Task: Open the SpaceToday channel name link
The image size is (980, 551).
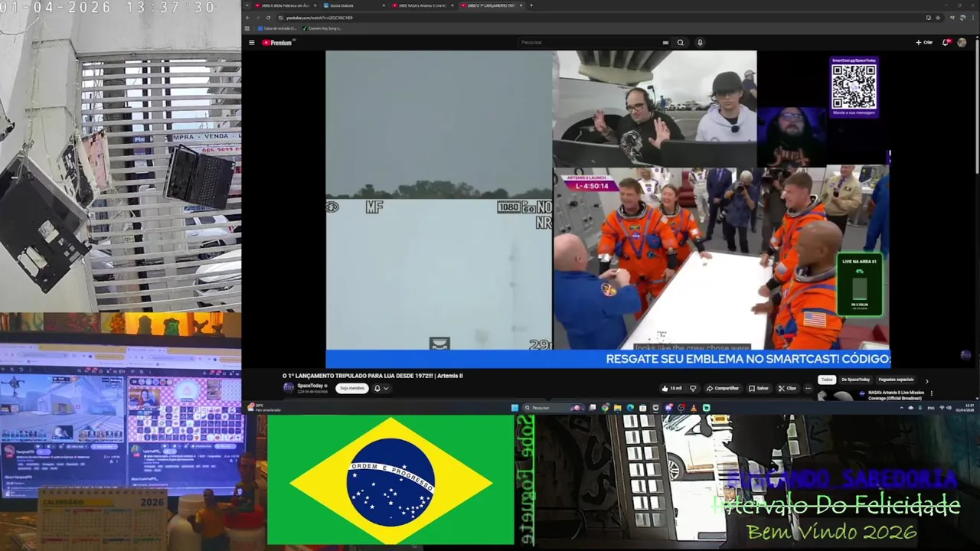Action: [310, 386]
